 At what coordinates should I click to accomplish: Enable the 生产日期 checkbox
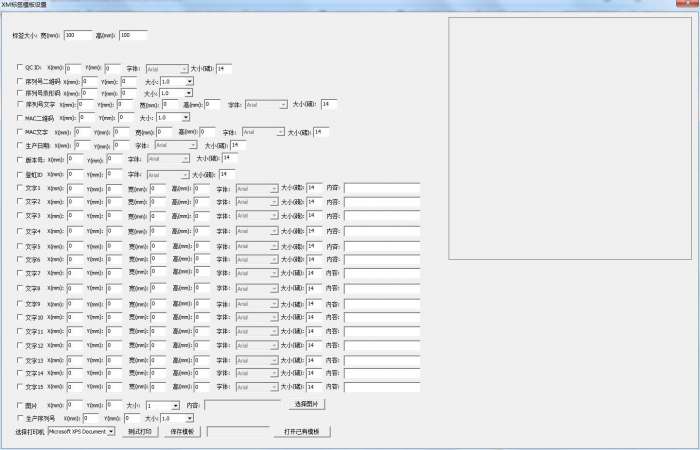(19, 146)
